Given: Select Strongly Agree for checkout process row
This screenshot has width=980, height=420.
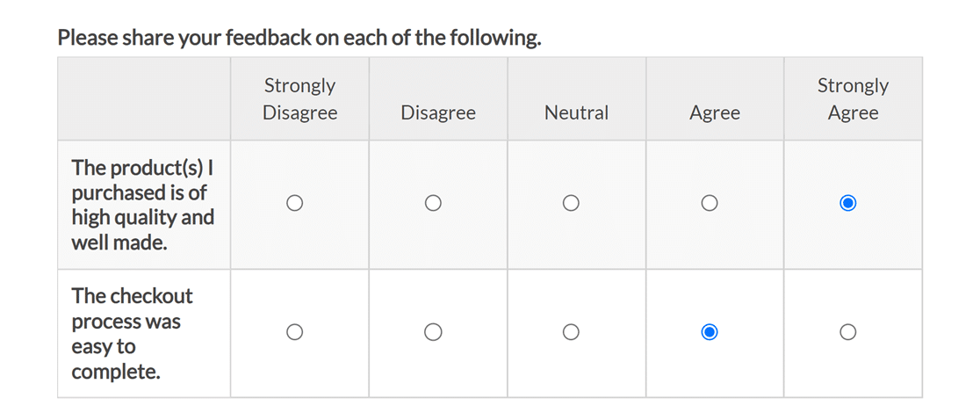Looking at the screenshot, I should (x=847, y=332).
